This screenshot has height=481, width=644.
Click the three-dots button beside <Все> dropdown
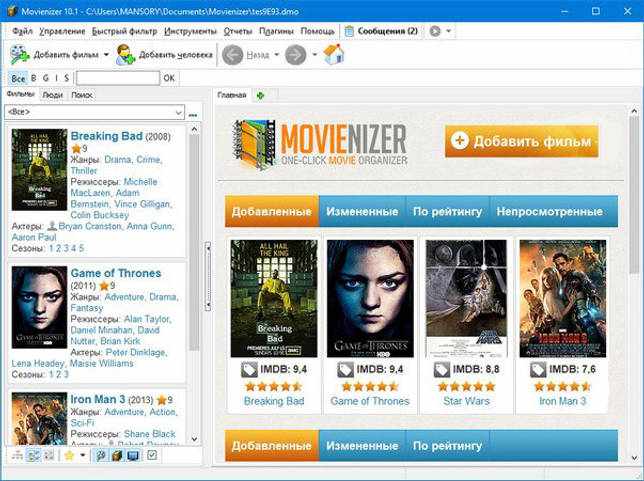(193, 113)
